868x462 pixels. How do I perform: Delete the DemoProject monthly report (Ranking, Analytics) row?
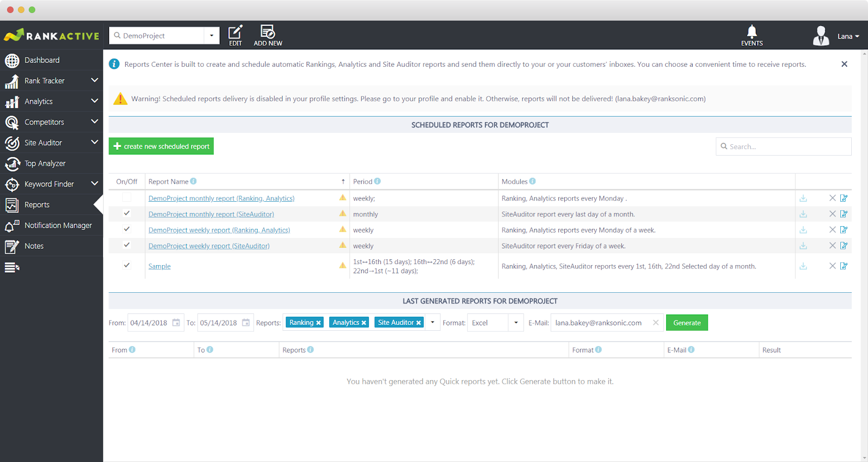(x=832, y=198)
